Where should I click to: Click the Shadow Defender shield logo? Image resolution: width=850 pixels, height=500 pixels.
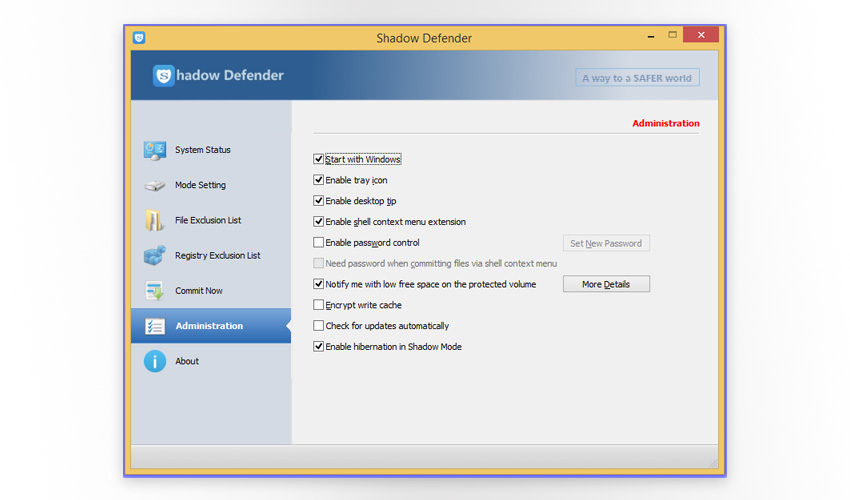pos(163,75)
